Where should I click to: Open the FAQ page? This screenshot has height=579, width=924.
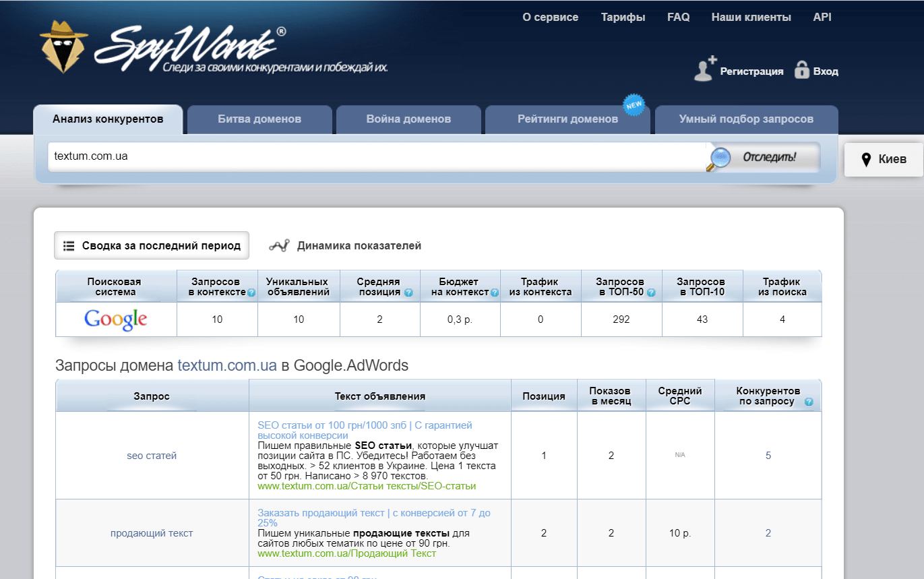(x=678, y=18)
